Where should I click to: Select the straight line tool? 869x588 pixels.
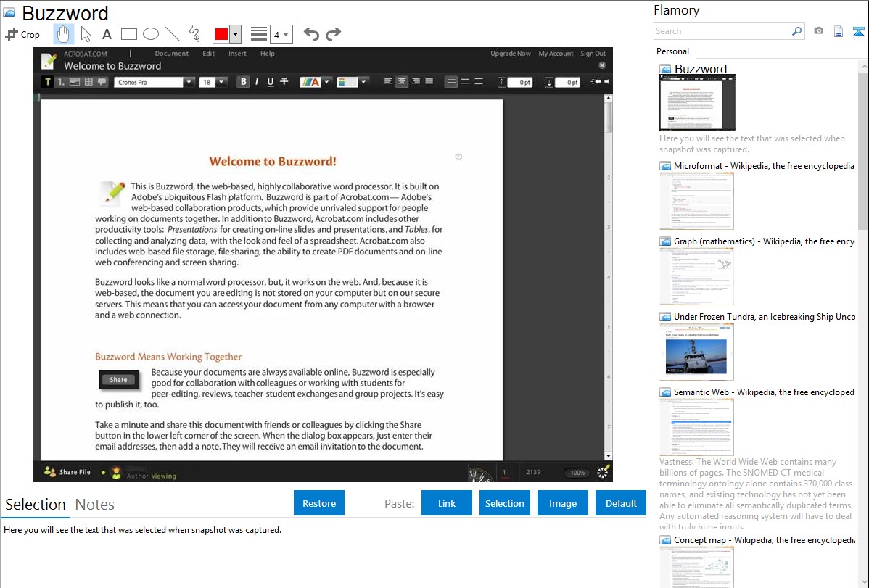pos(173,34)
